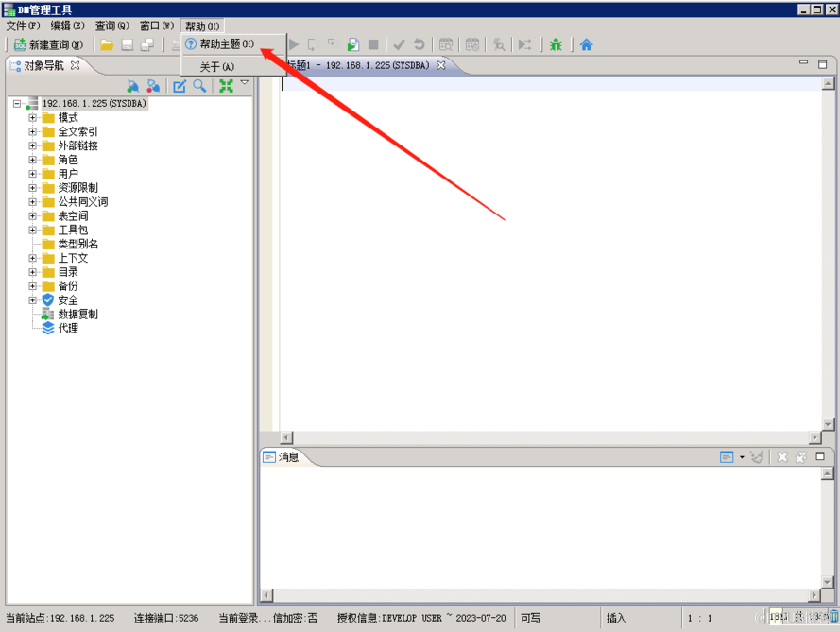Select the 上下文 tree item
This screenshot has height=632, width=840.
(x=73, y=258)
